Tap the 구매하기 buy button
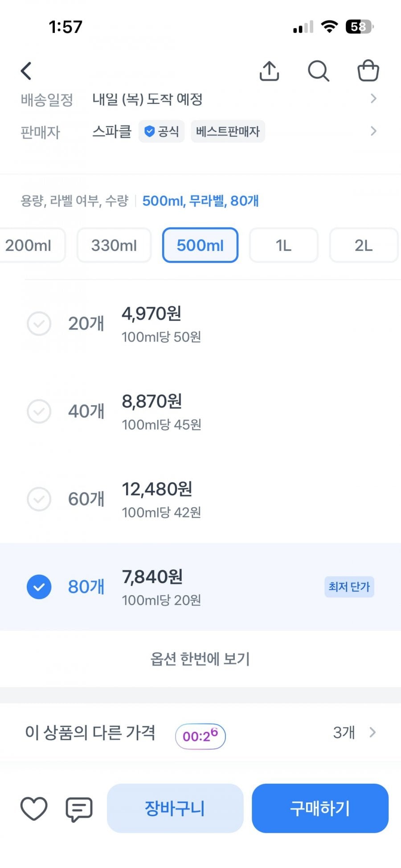The height and width of the screenshot is (868, 401). click(x=320, y=808)
